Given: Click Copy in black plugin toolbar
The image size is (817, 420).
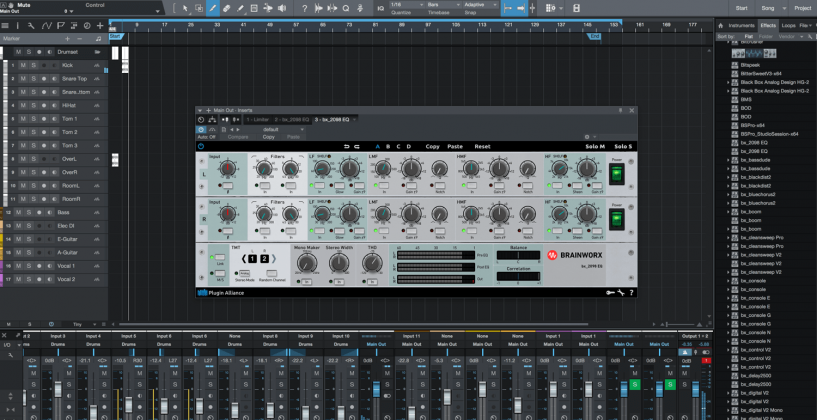Looking at the screenshot, I should point(432,146).
